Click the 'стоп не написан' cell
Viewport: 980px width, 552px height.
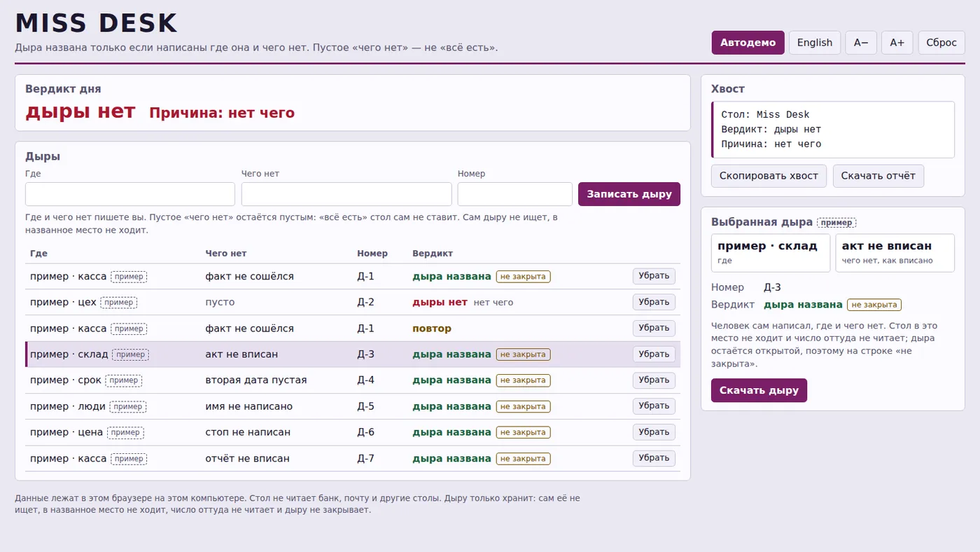click(248, 432)
